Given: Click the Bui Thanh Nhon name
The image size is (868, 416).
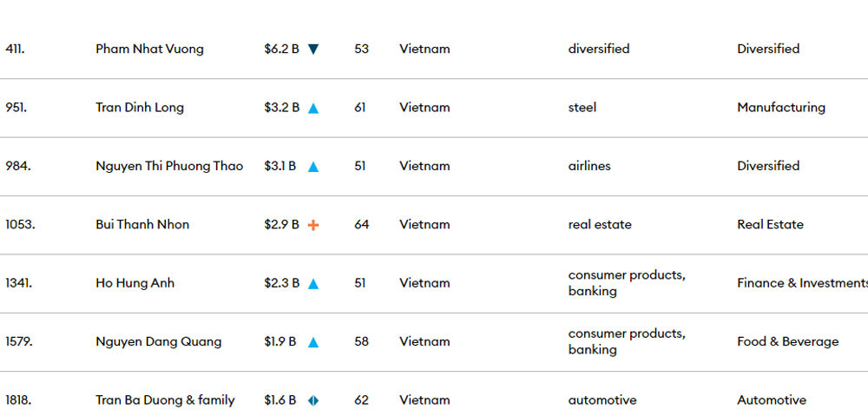Looking at the screenshot, I should click(142, 224).
